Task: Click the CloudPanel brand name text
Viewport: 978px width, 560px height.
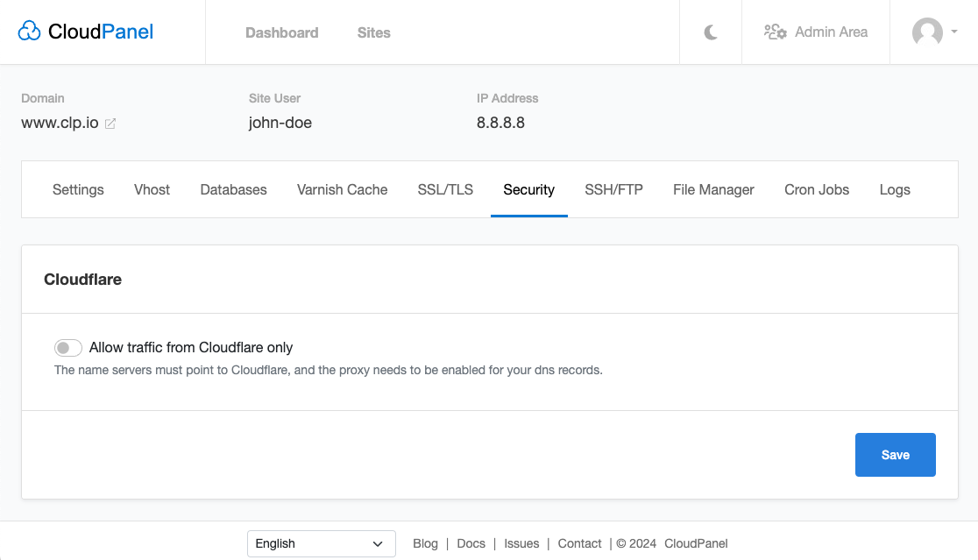Action: (101, 32)
